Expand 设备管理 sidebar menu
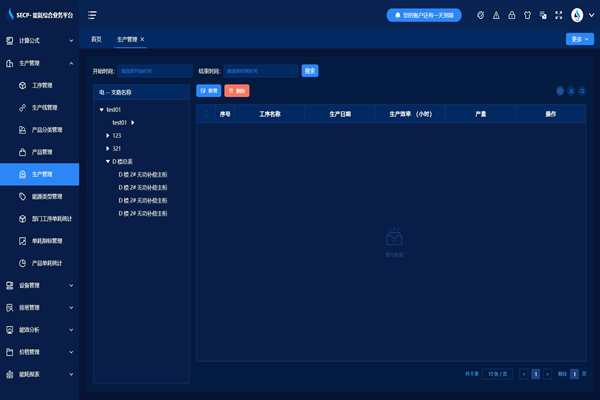The width and height of the screenshot is (600, 400). (40, 285)
